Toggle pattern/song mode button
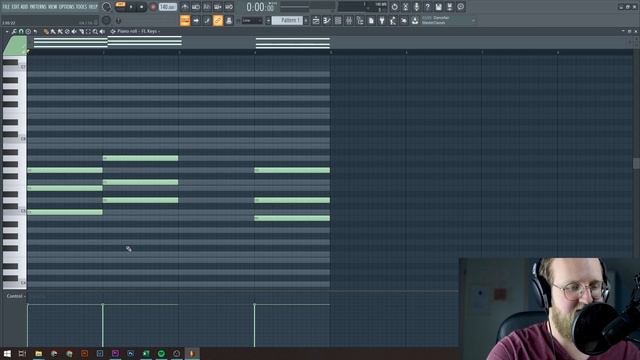The image size is (640, 360). [x=120, y=5]
